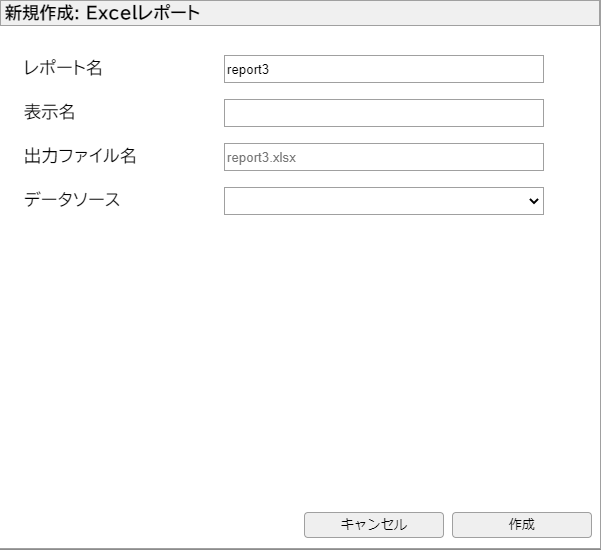Click the 新規作成: Excelレポート dialog title

(103, 13)
